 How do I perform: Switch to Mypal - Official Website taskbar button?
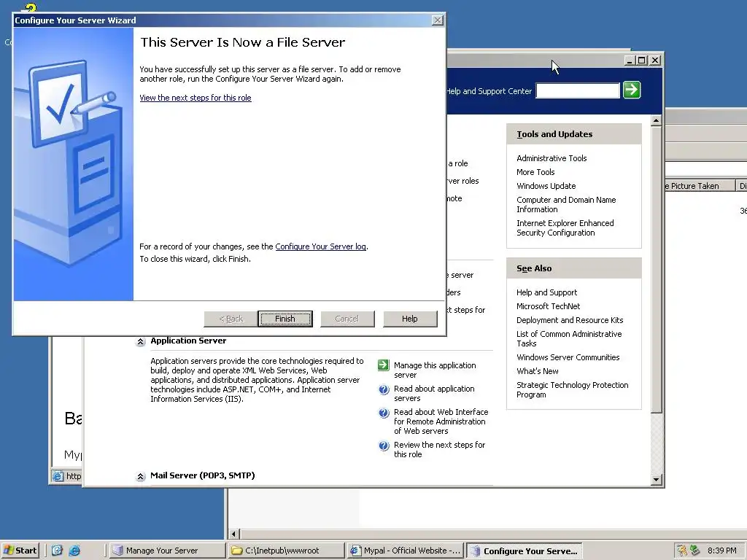coord(405,551)
